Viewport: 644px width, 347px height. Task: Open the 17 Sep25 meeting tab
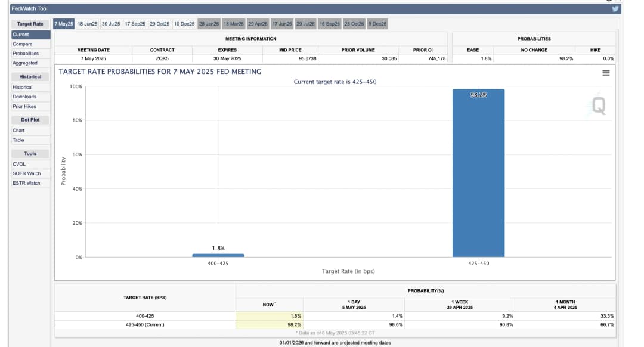[x=135, y=24]
